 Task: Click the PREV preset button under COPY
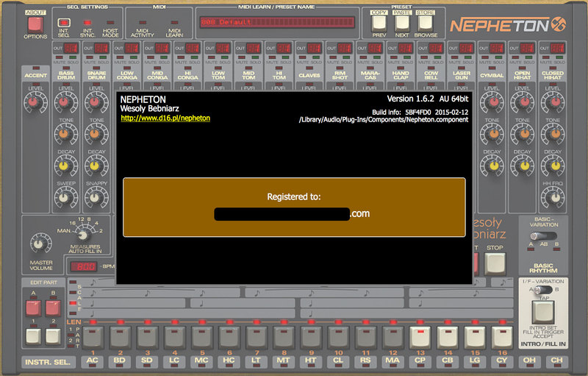[x=379, y=24]
